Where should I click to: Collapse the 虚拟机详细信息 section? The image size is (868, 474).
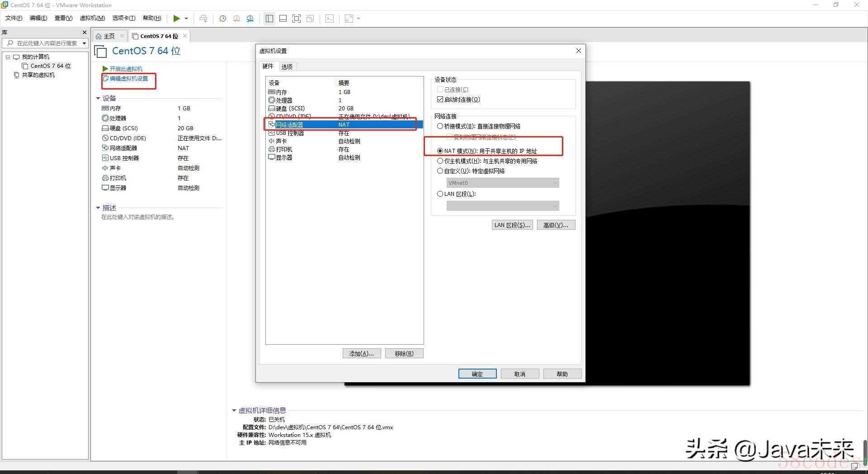coord(234,411)
